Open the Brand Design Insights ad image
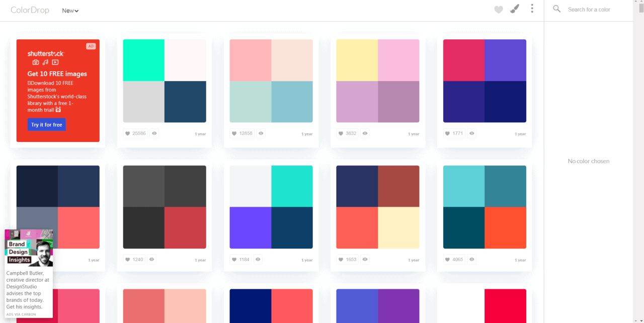Image resolution: width=644 pixels, height=323 pixels. coord(29,248)
